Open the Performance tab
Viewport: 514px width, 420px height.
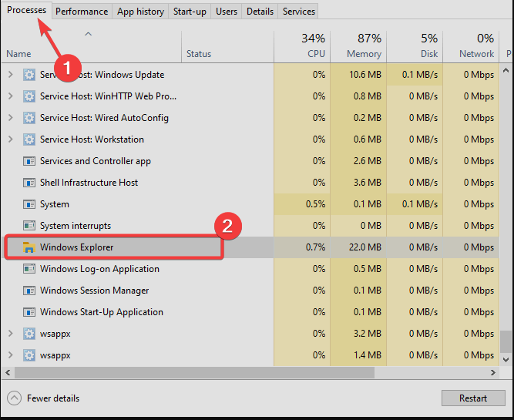(x=82, y=12)
